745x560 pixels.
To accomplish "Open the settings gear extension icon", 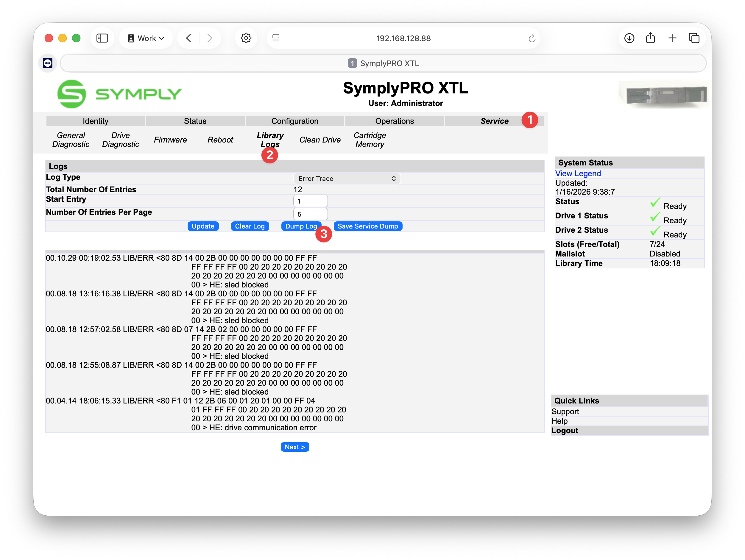I will [246, 38].
